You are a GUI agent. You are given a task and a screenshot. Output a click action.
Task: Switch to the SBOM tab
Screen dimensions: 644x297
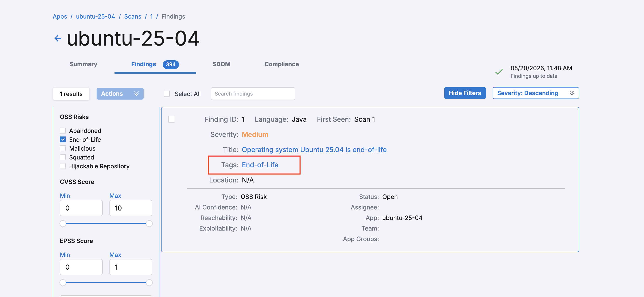(221, 64)
